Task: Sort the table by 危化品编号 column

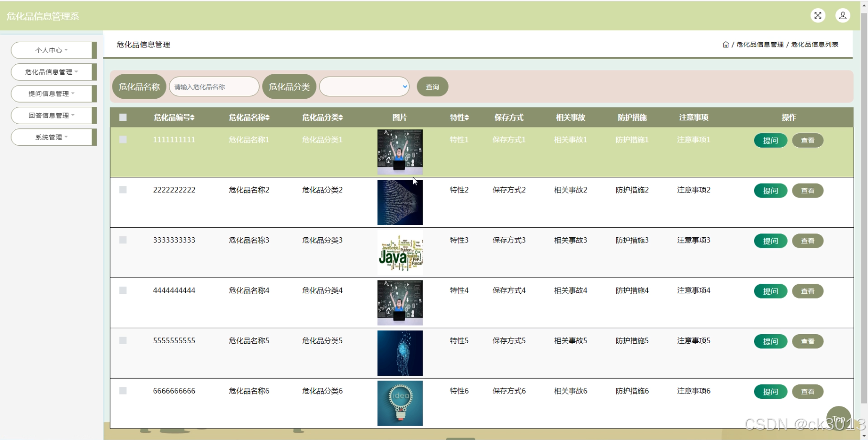Action: click(x=174, y=117)
